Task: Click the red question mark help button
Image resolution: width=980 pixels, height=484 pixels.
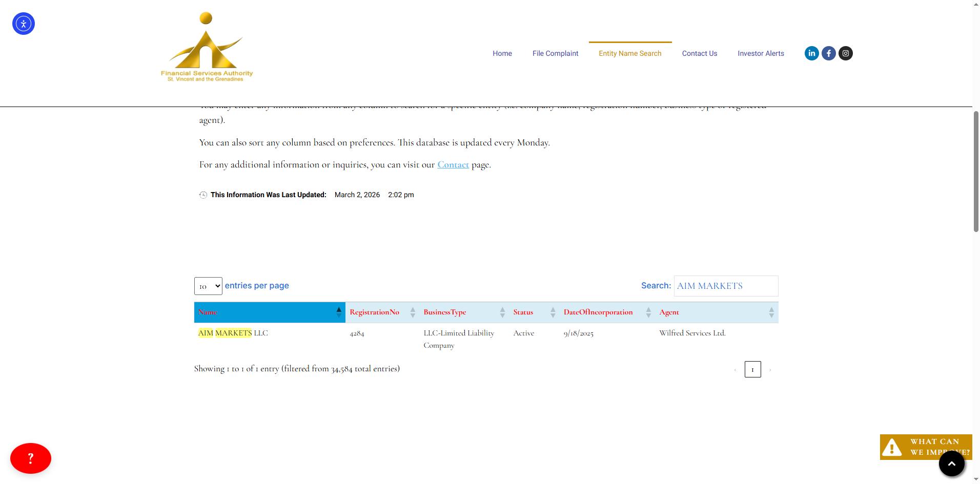Action: [x=31, y=458]
